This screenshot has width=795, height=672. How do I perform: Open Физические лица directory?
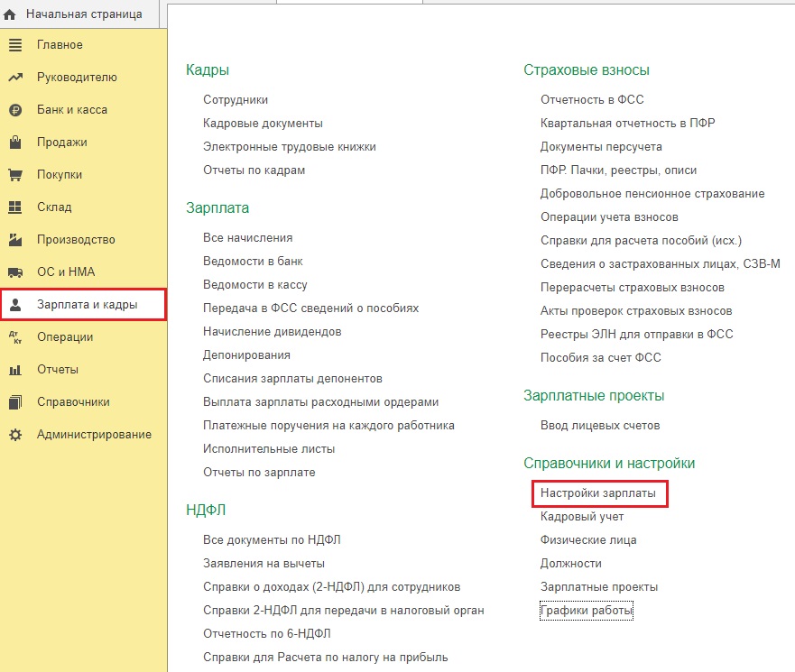588,540
